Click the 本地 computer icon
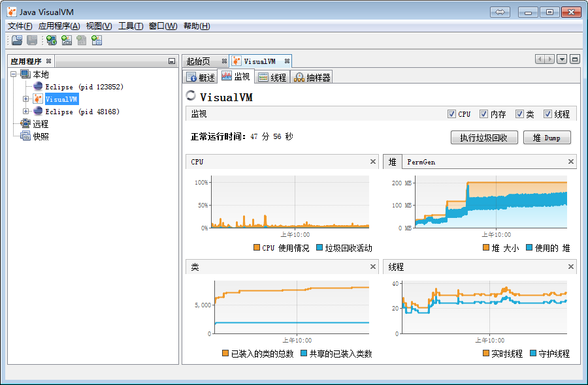This screenshot has width=588, height=385. coord(25,74)
